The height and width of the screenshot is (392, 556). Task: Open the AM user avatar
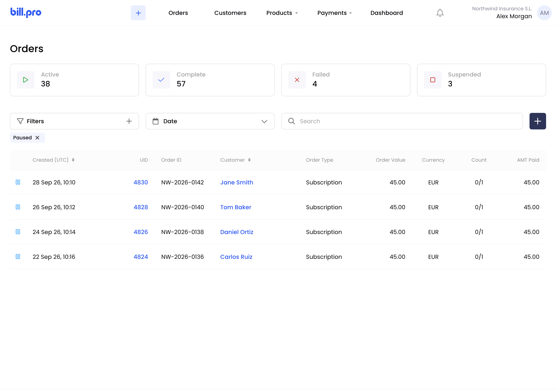pos(544,13)
